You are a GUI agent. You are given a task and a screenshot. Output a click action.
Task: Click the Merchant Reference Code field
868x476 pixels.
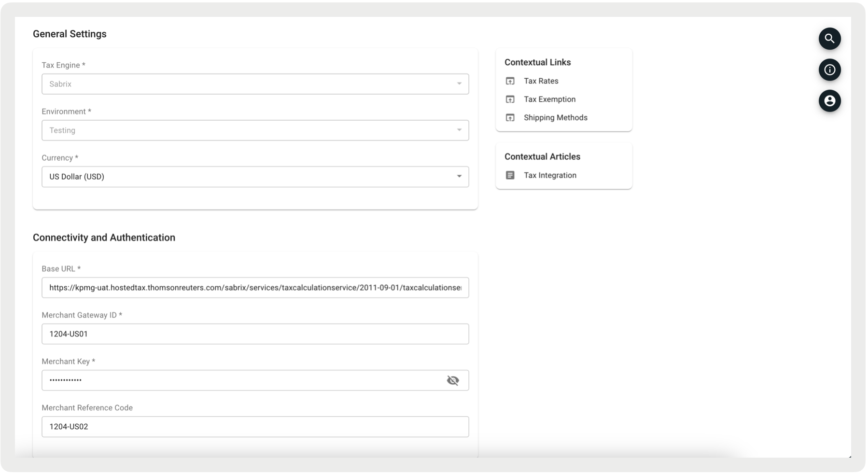coord(255,427)
